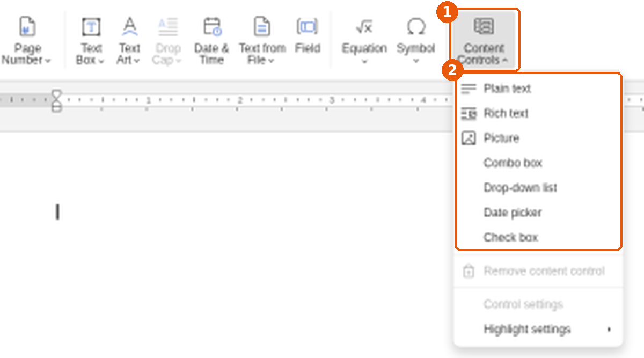
Task: Select Drop-down list menu entry
Action: tap(538, 187)
